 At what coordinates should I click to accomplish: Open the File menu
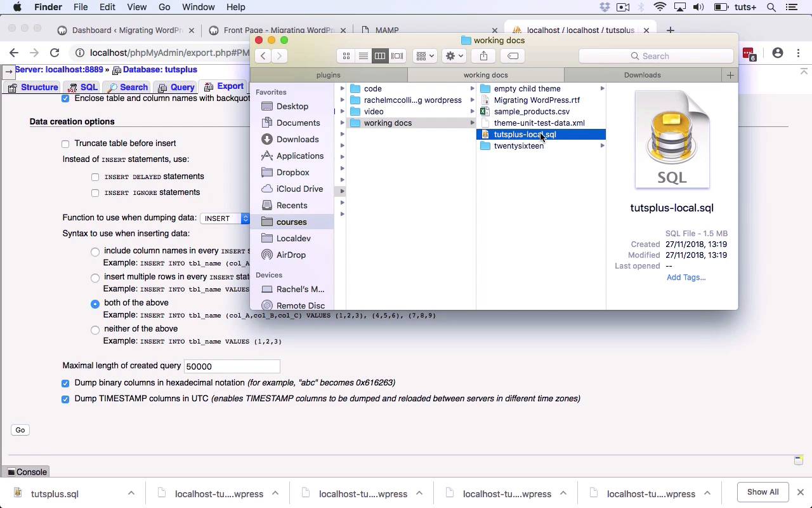81,7
